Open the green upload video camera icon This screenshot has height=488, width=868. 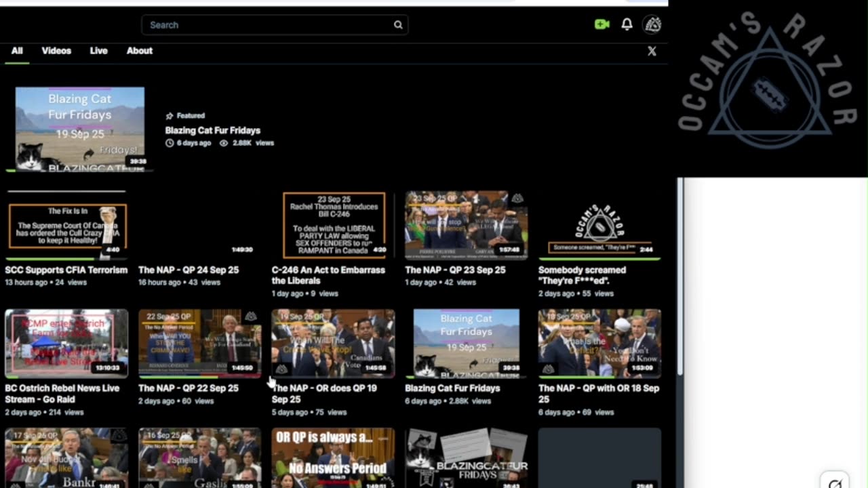pyautogui.click(x=601, y=24)
